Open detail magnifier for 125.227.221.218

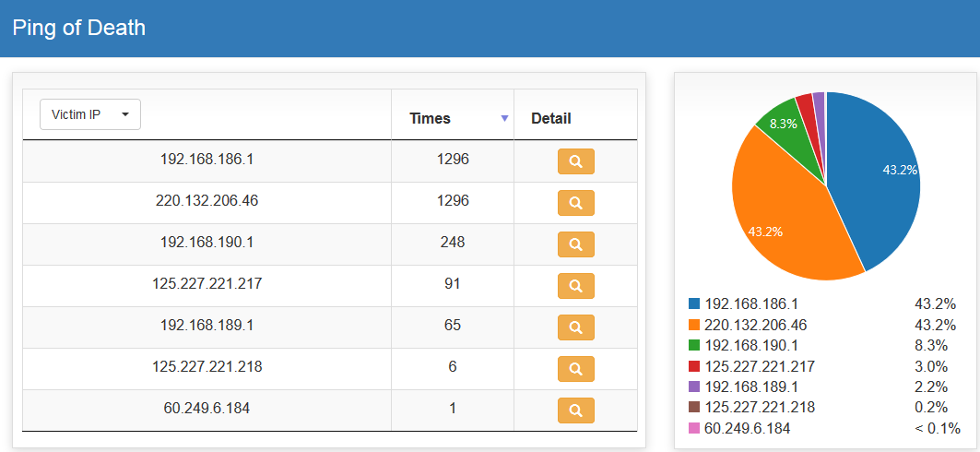pos(575,369)
